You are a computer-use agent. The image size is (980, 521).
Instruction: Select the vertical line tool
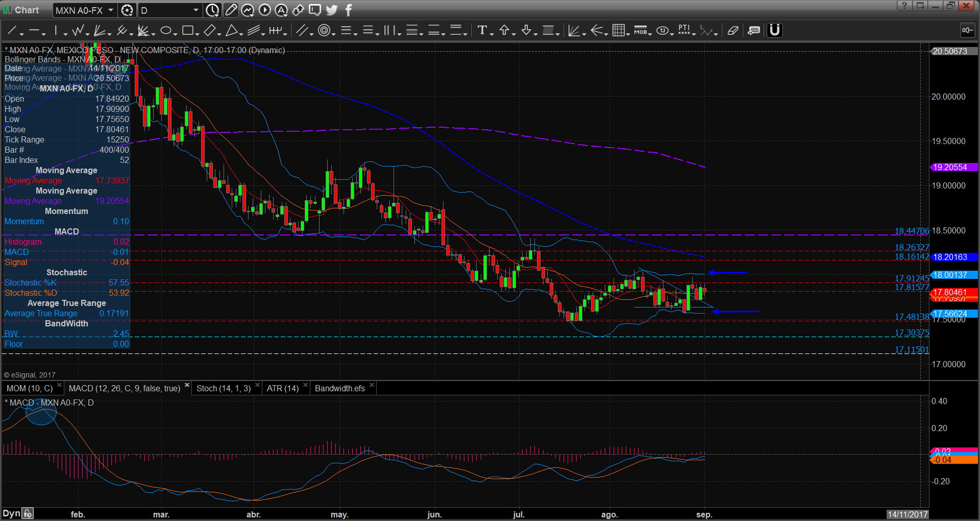56,31
